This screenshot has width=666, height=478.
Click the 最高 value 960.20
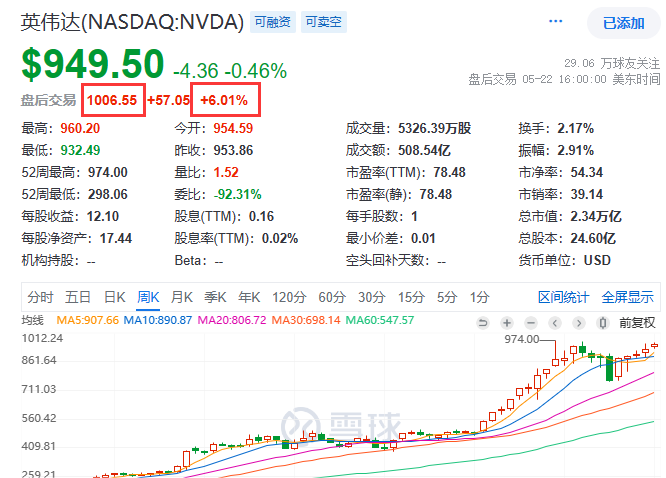pos(80,128)
